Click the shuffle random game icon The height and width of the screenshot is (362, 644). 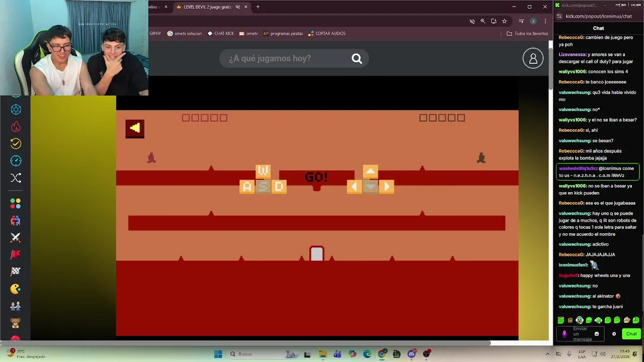click(16, 178)
